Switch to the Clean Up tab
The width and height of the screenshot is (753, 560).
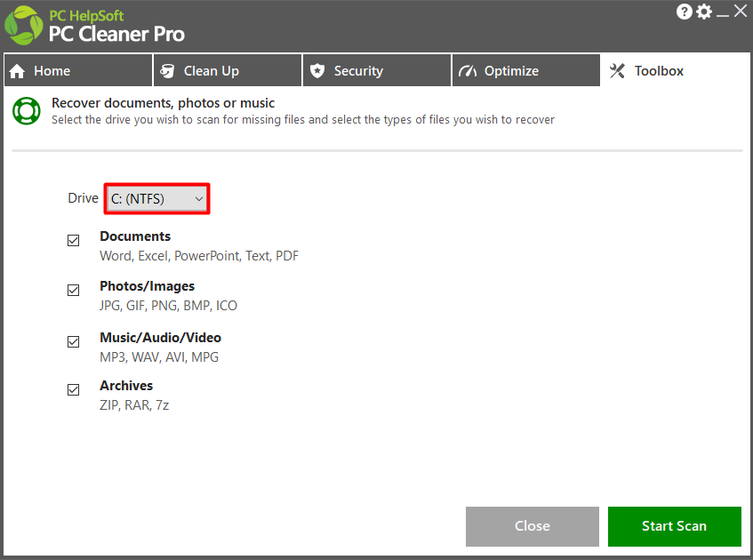[228, 70]
